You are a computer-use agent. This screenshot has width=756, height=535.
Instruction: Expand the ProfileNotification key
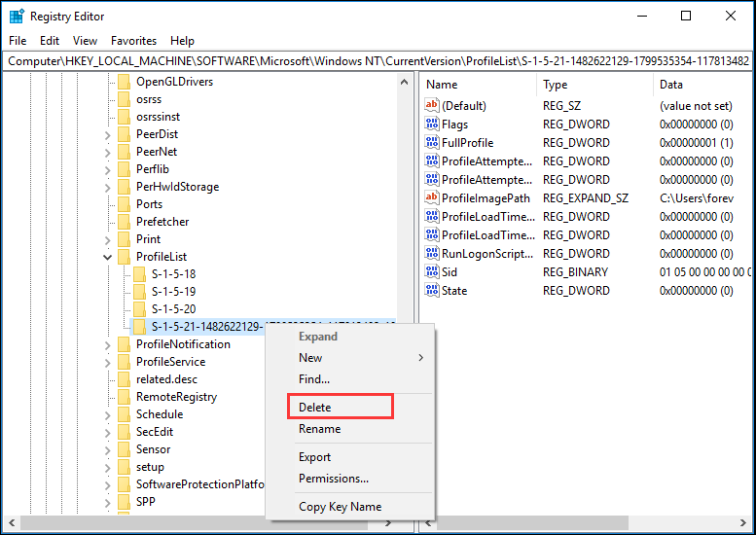(x=107, y=344)
